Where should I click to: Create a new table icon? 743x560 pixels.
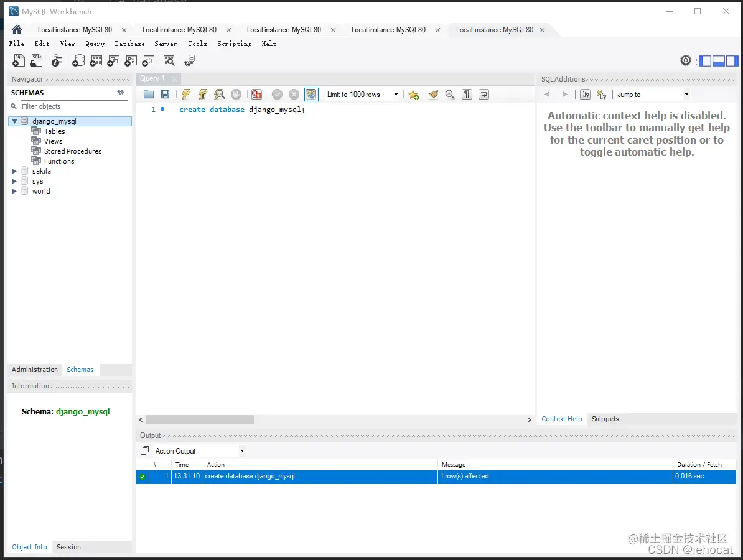(x=96, y=60)
